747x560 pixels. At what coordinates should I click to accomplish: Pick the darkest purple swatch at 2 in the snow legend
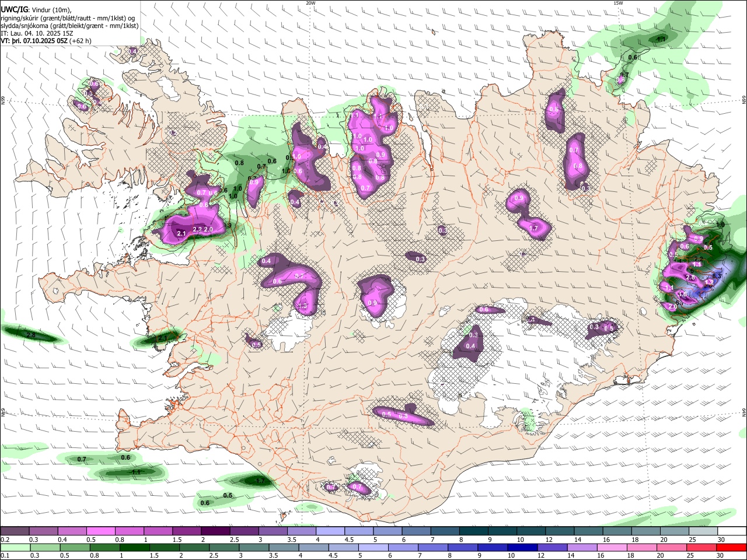tap(215, 531)
